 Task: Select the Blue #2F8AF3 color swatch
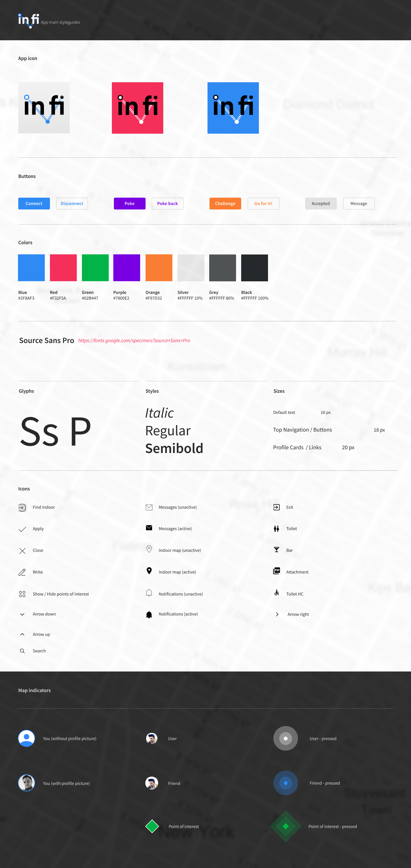[31, 268]
